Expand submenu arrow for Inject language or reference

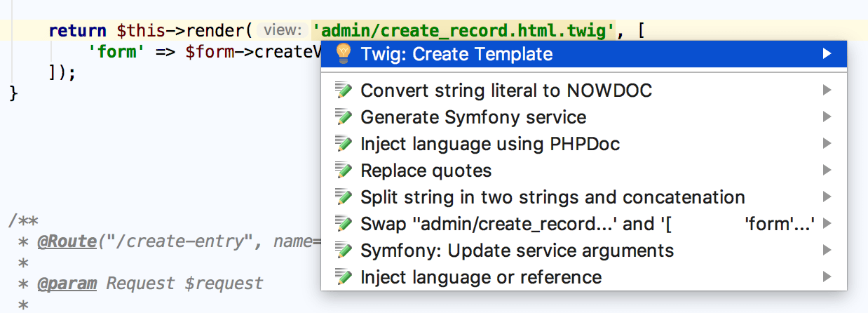827,277
